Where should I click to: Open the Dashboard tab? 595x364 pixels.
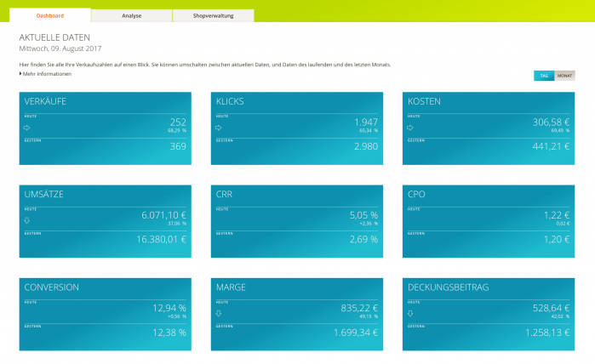50,15
